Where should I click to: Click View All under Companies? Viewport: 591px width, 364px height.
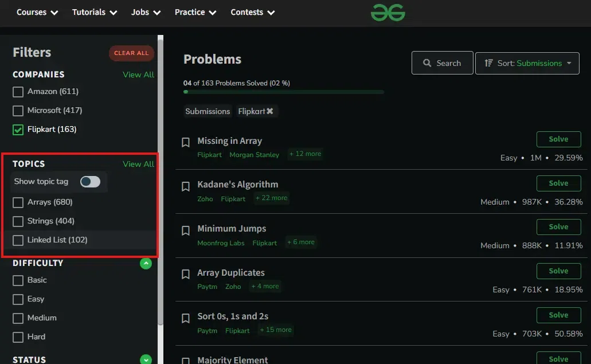(x=138, y=75)
